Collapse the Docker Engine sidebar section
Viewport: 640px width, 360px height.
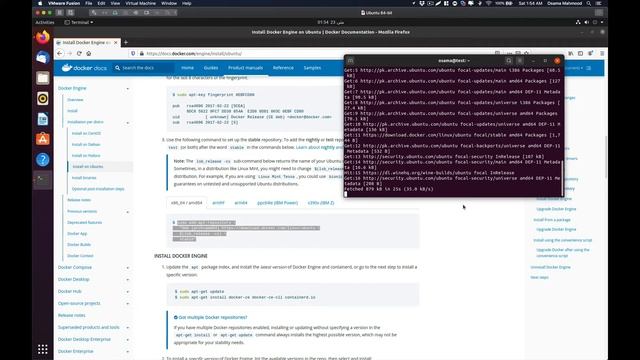[127, 89]
